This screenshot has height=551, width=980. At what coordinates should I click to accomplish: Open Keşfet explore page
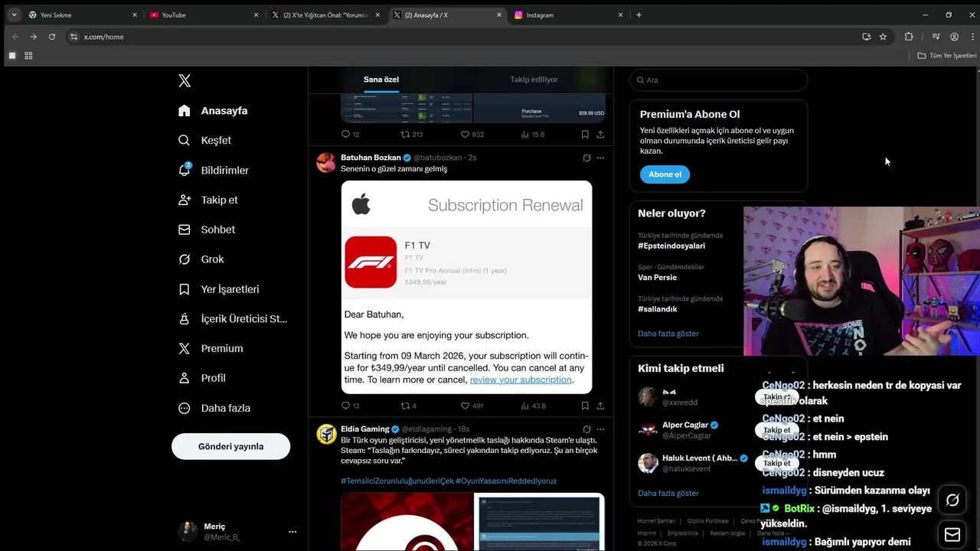click(204, 140)
